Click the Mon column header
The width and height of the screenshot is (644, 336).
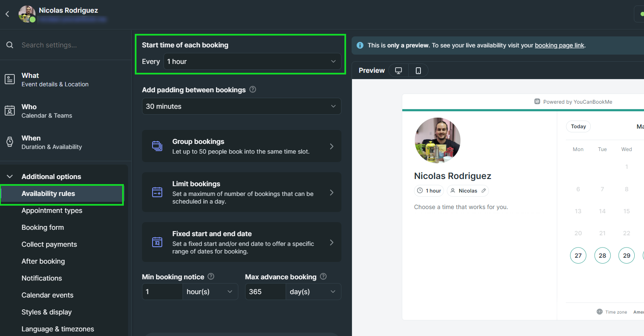click(578, 149)
